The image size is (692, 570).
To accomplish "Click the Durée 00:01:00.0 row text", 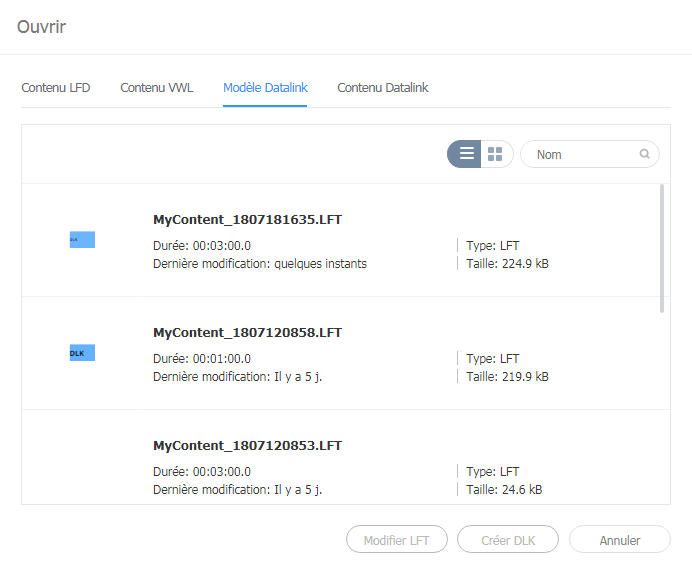I will pos(202,358).
